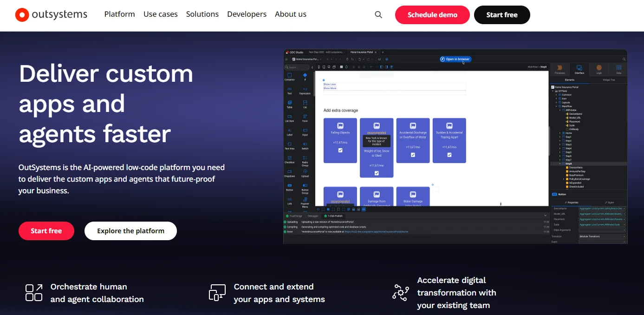Switch to the Data tab in ODC Studio
The image size is (644, 315).
(618, 69)
